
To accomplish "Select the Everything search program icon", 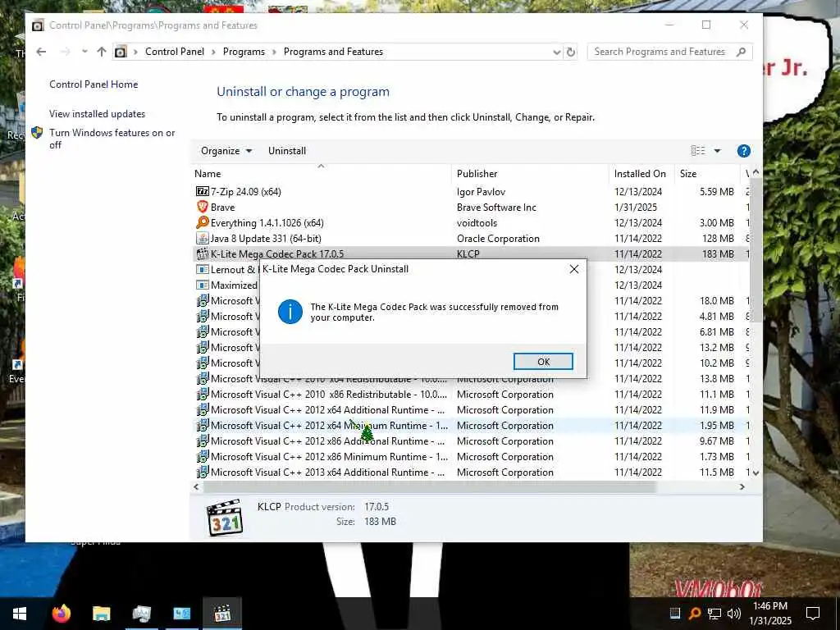I will click(x=202, y=222).
